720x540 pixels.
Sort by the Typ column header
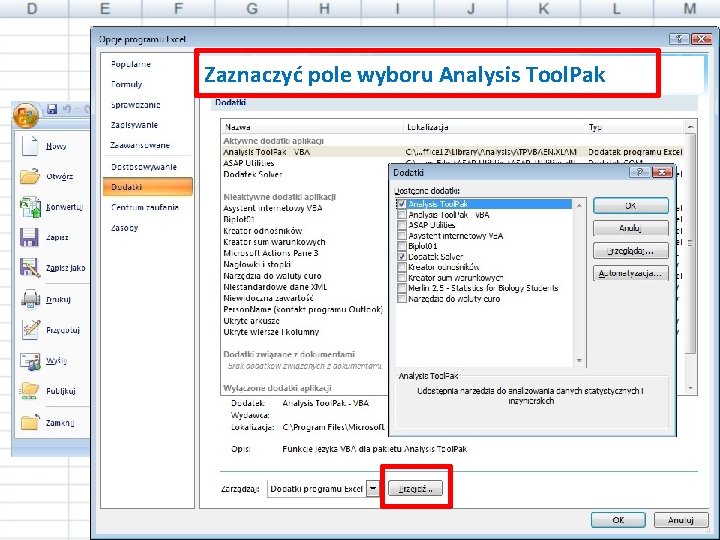(x=635, y=127)
